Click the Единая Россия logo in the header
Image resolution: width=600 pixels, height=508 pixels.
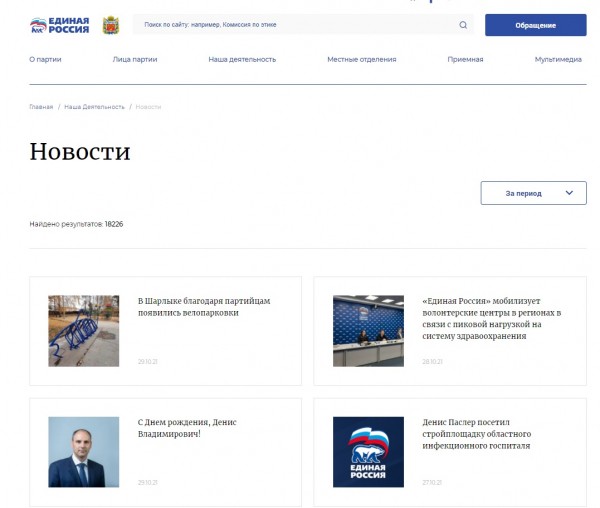point(59,25)
